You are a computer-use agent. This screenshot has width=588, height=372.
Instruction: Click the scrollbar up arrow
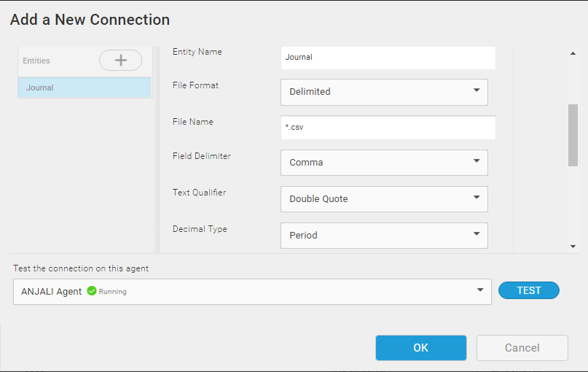click(x=573, y=53)
